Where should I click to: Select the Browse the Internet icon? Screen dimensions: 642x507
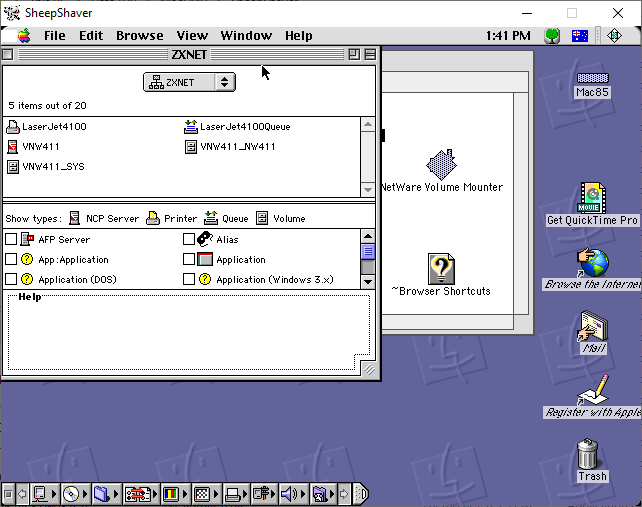[x=593, y=263]
